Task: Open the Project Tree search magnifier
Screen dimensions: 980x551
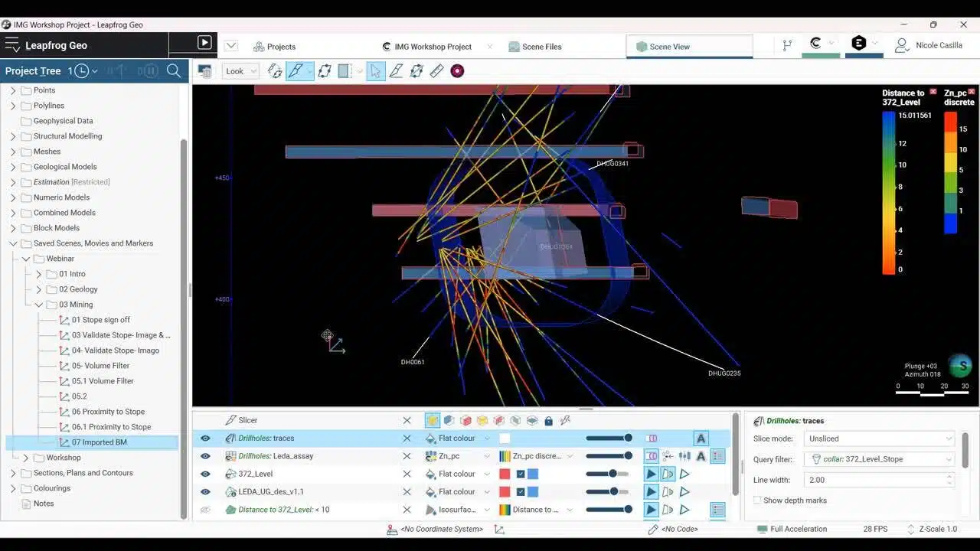Action: click(174, 71)
